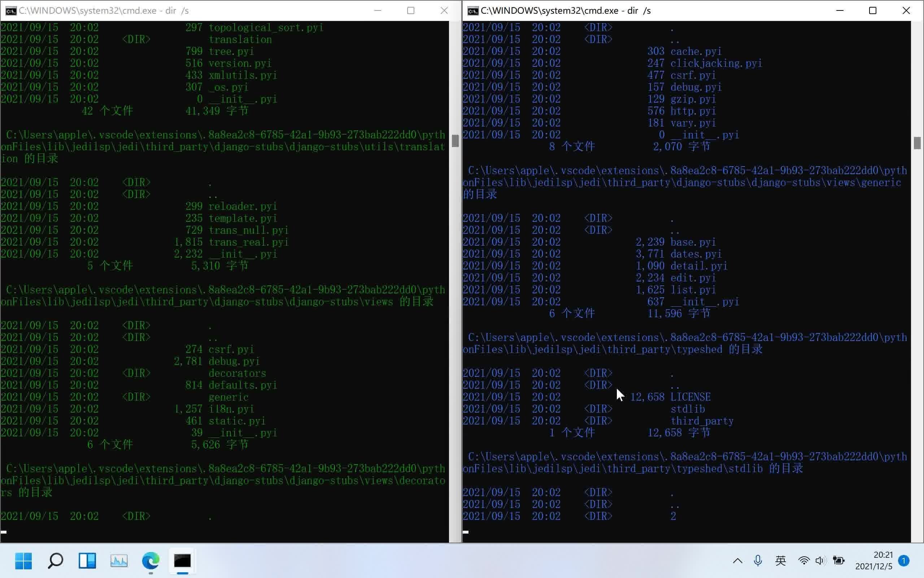The image size is (924, 578).
Task: Open the resource monitor app in taskbar
Action: 119,561
